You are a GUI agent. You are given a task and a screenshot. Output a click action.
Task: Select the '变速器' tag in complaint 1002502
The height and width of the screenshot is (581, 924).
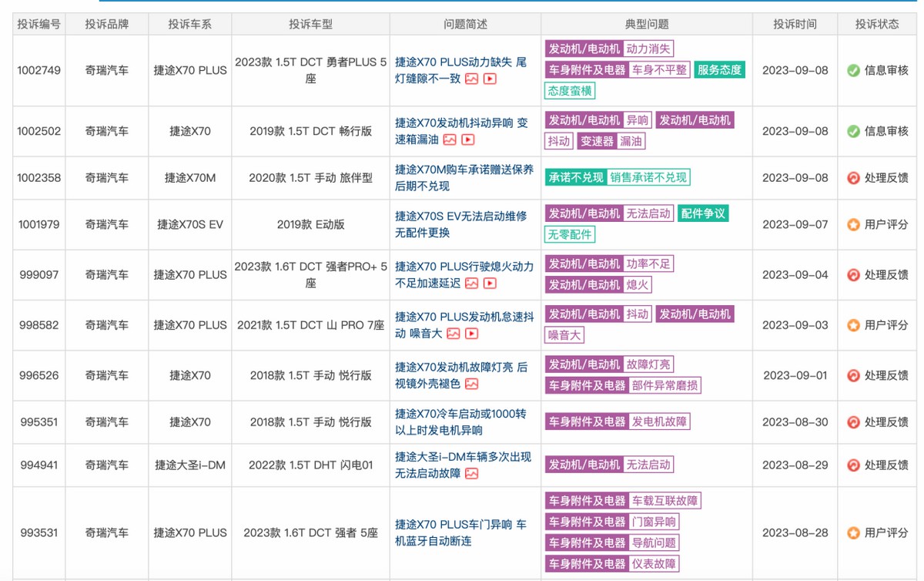coord(597,141)
